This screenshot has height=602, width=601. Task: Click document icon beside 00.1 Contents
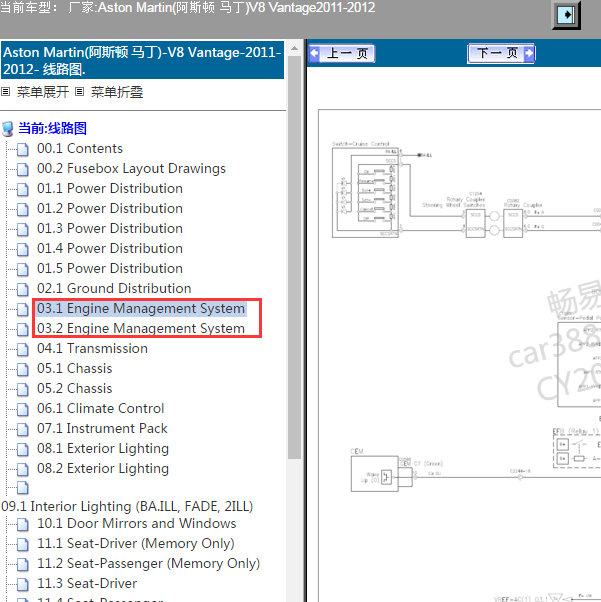point(23,149)
